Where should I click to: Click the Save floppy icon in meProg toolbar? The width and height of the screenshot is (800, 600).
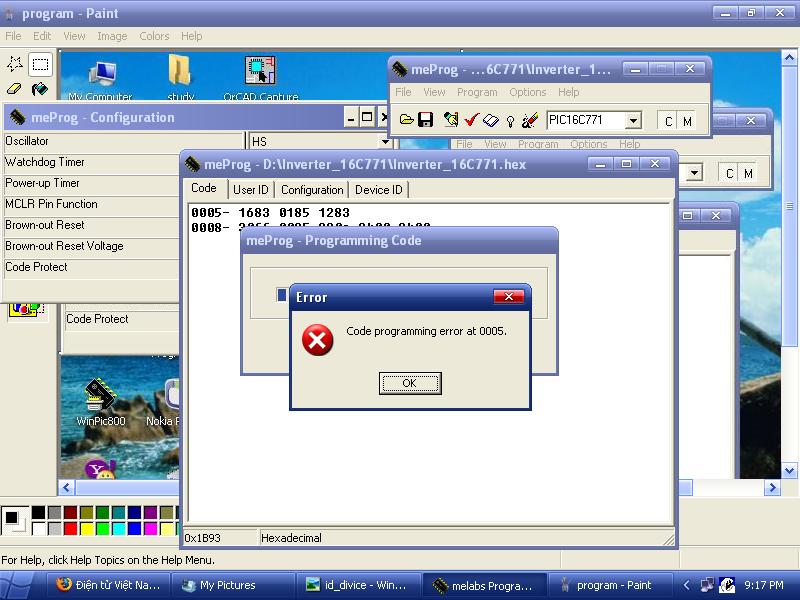click(425, 120)
